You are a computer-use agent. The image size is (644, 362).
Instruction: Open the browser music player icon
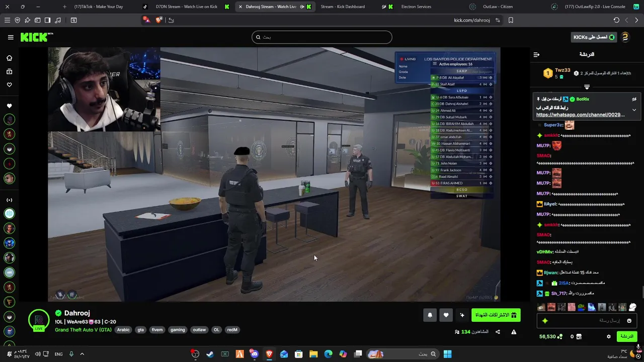click(x=57, y=20)
